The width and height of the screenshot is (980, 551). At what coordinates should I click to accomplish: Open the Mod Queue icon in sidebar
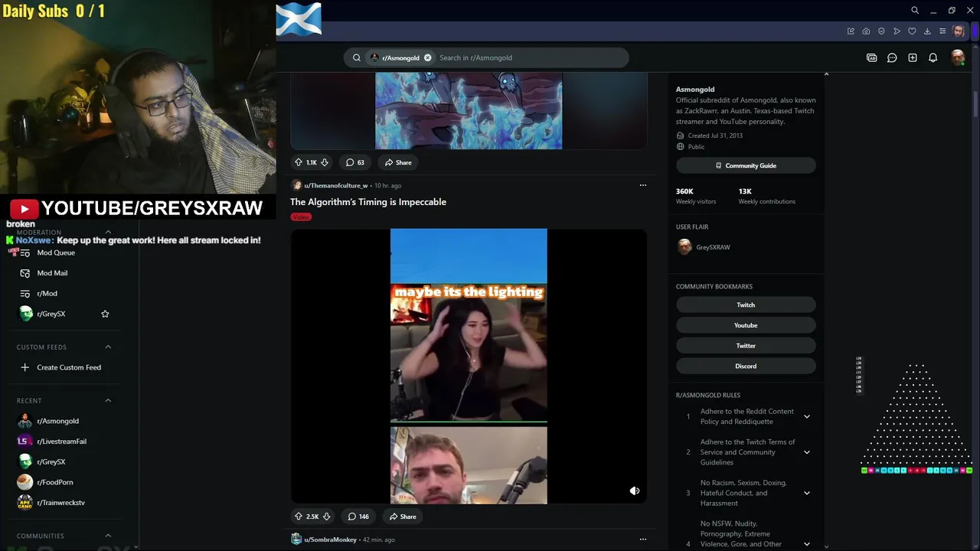(24, 253)
